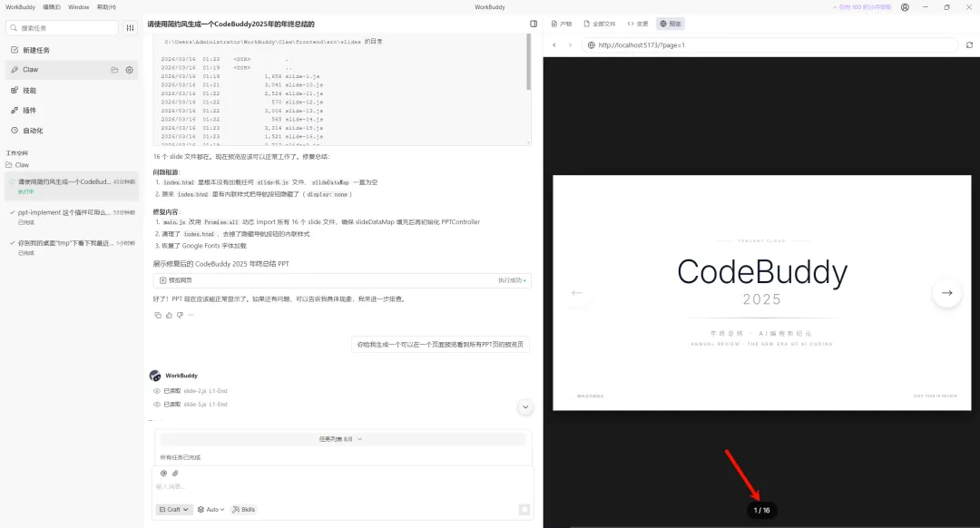Viewport: 980px width, 528px height.
Task: Click the 执行成功 status label
Action: point(511,280)
